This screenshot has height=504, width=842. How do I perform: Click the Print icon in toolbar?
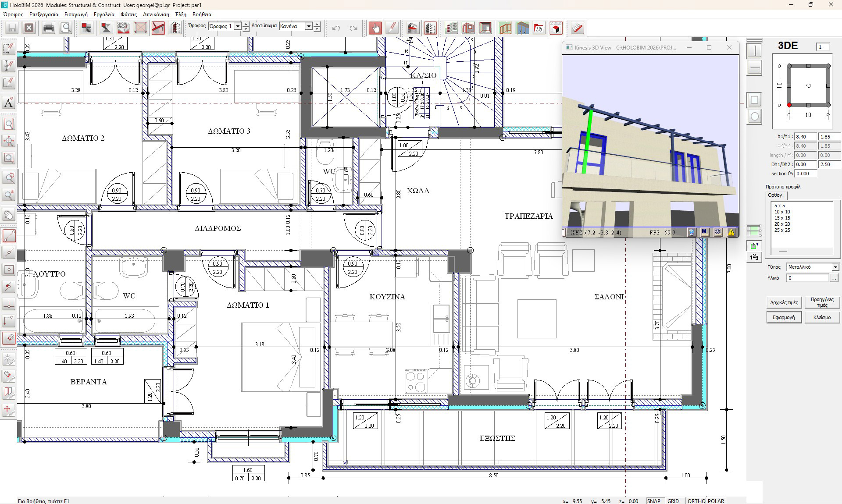tap(49, 28)
